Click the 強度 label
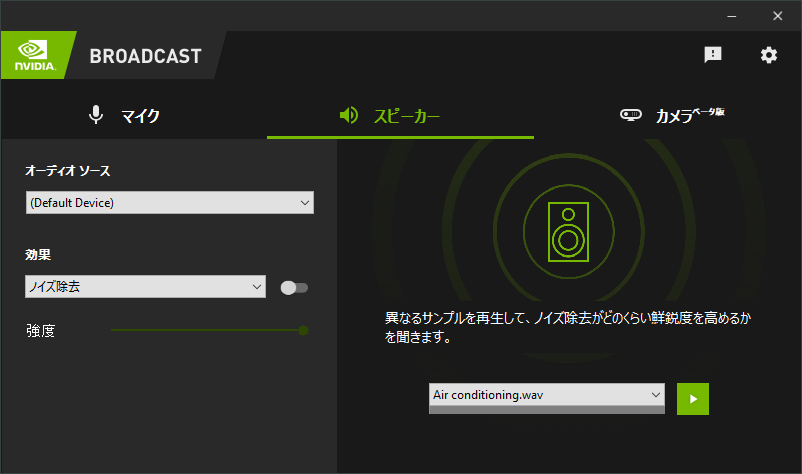802x474 pixels. coord(40,331)
